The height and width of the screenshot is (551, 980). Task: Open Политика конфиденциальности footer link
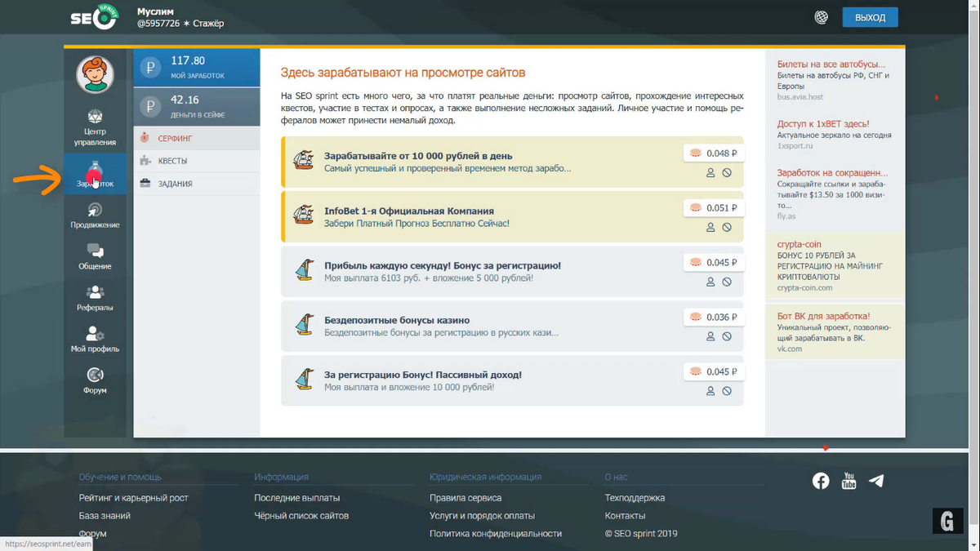(x=496, y=534)
